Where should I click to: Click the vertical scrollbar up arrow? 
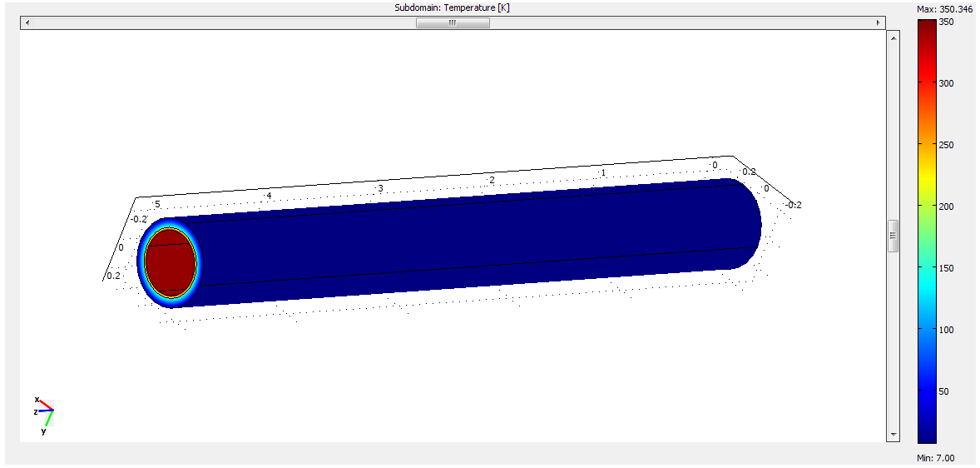click(893, 39)
